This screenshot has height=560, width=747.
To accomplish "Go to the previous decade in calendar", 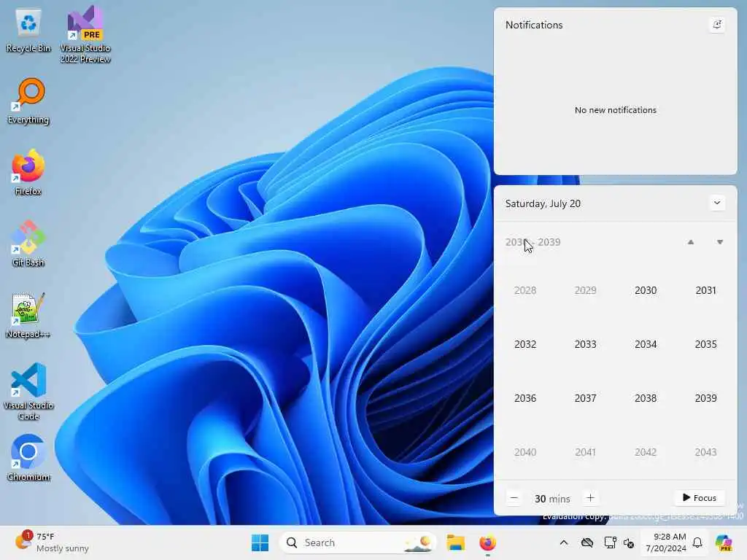I will point(690,242).
